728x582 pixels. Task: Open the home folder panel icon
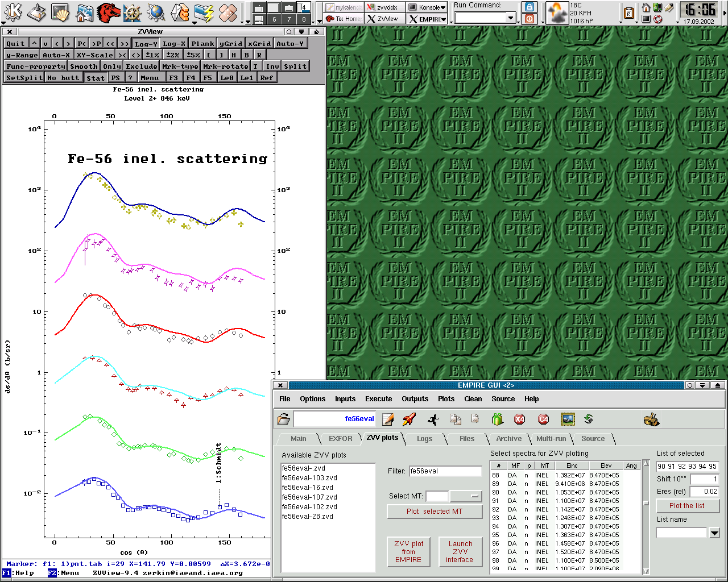coord(84,12)
